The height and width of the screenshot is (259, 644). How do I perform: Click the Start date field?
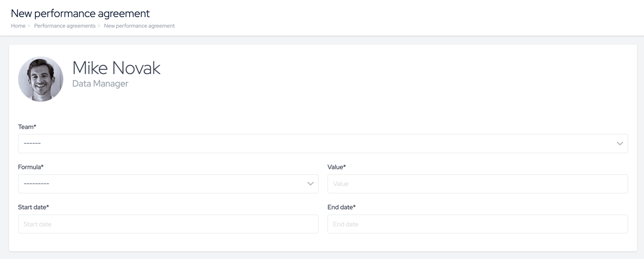point(168,224)
